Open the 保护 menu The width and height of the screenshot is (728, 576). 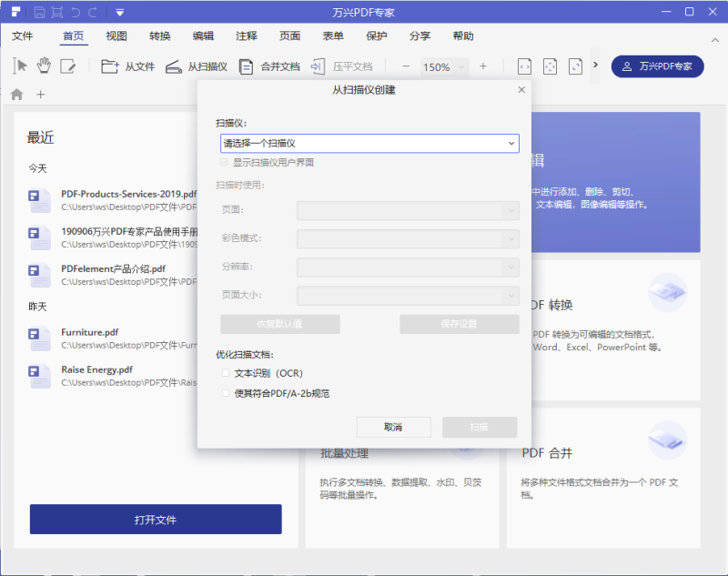click(x=376, y=35)
